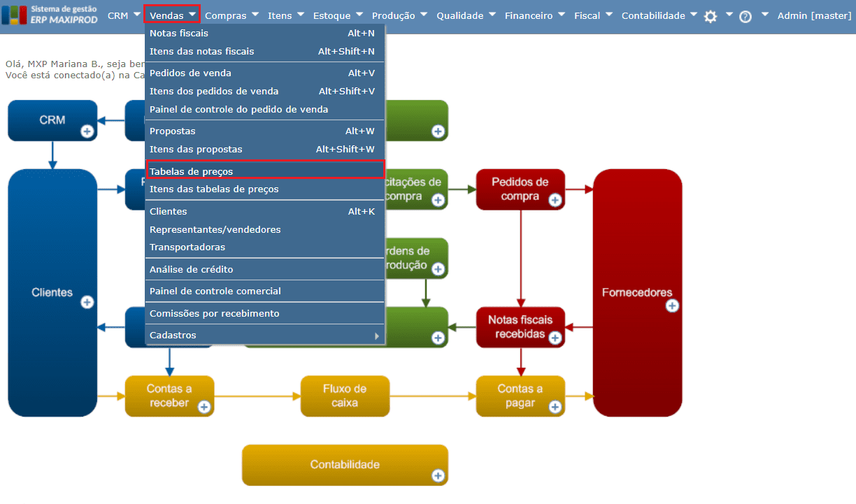This screenshot has height=504, width=856.
Task: Choose Tabelas de preços
Action: pos(265,171)
